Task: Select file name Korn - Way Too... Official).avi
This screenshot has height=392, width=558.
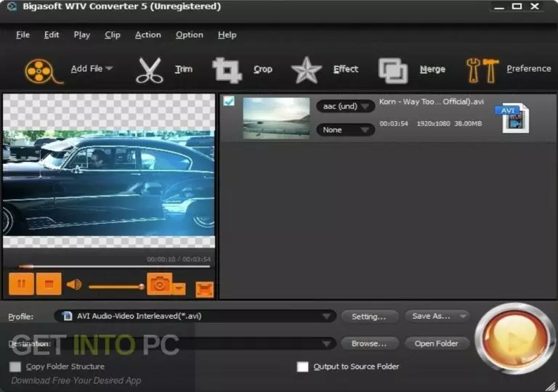Action: tap(432, 102)
